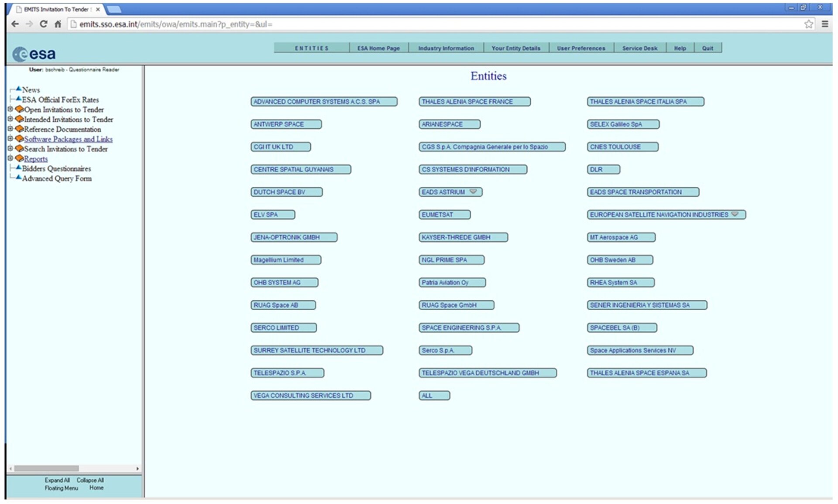Image resolution: width=838 pixels, height=504 pixels.
Task: Click Home link in sidebar footer
Action: (x=96, y=488)
